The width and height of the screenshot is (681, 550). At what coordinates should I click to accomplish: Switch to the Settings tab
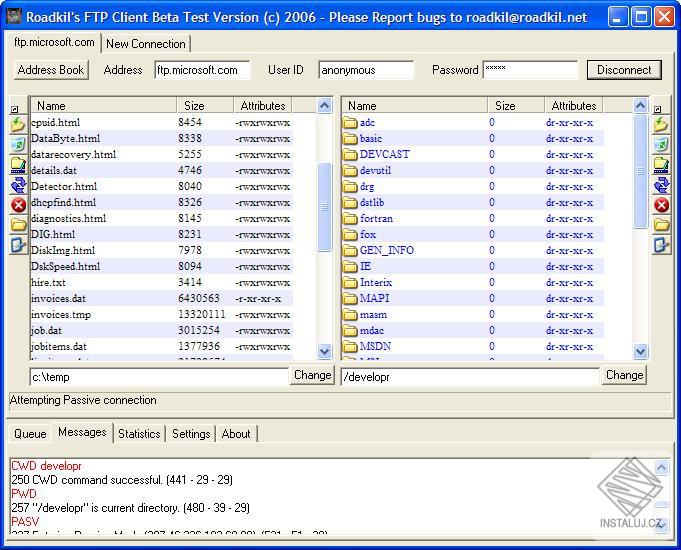[x=191, y=434]
